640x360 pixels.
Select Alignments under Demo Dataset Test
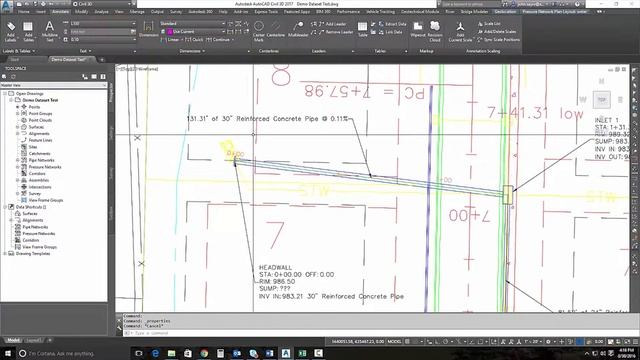[39, 133]
